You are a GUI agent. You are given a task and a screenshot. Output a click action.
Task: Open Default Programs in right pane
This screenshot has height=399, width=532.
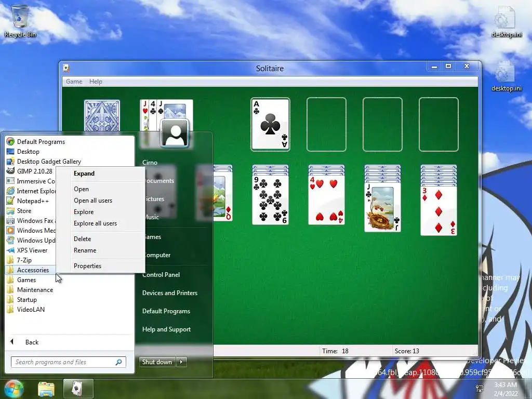click(x=166, y=311)
